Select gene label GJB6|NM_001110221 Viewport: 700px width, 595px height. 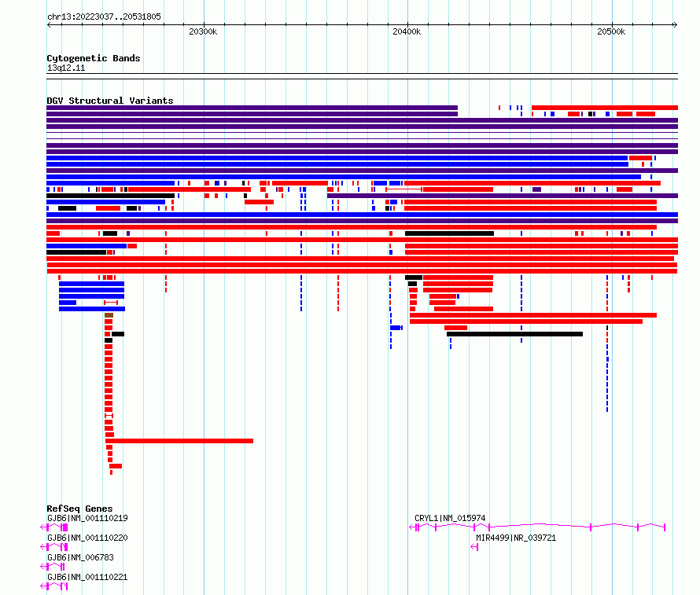point(87,577)
